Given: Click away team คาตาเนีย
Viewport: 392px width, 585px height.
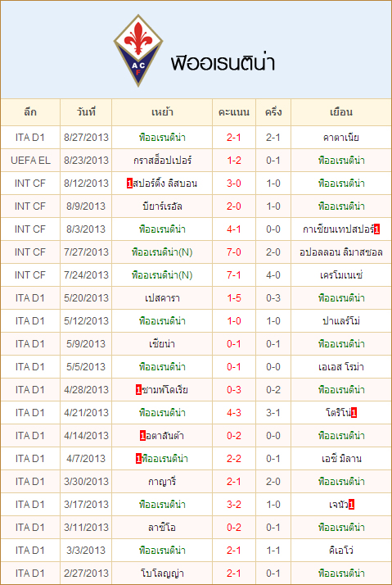Looking at the screenshot, I should pos(341,138).
